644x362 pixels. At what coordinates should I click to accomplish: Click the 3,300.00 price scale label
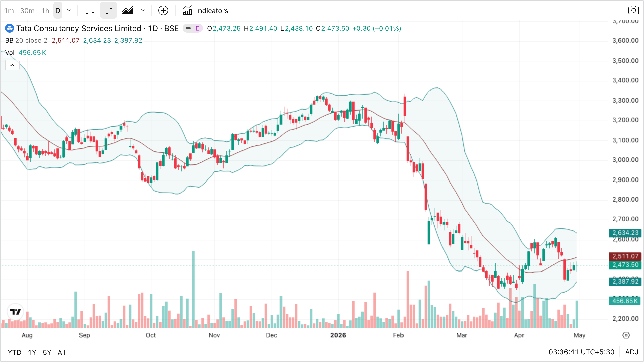point(625,100)
